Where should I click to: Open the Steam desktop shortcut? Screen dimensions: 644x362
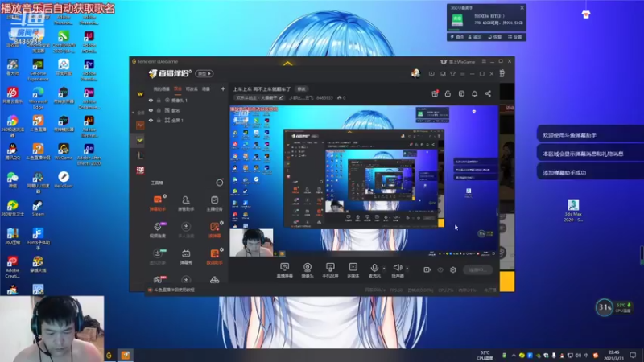pyautogui.click(x=38, y=208)
